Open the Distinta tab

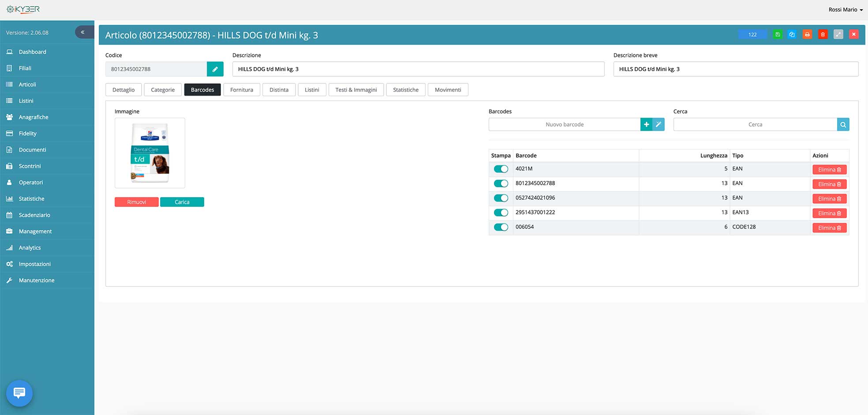279,90
